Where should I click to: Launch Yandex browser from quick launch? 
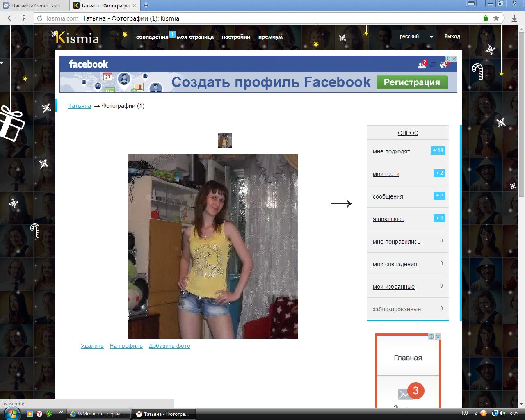coord(39,414)
